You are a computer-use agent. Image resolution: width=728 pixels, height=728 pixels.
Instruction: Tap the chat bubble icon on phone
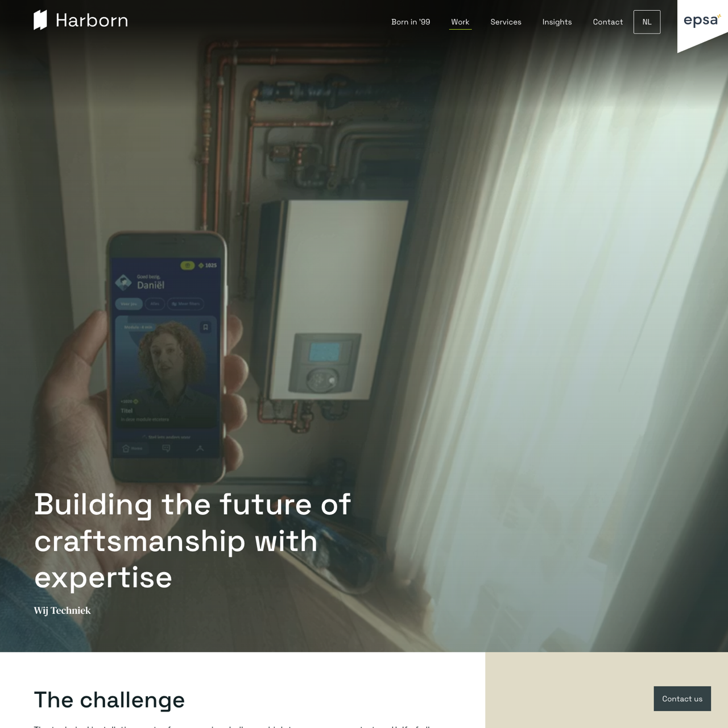pos(166,448)
